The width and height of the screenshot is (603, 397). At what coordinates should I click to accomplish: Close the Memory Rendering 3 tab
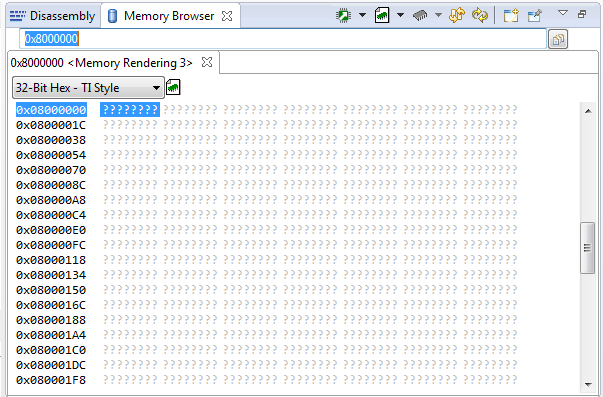[207, 62]
